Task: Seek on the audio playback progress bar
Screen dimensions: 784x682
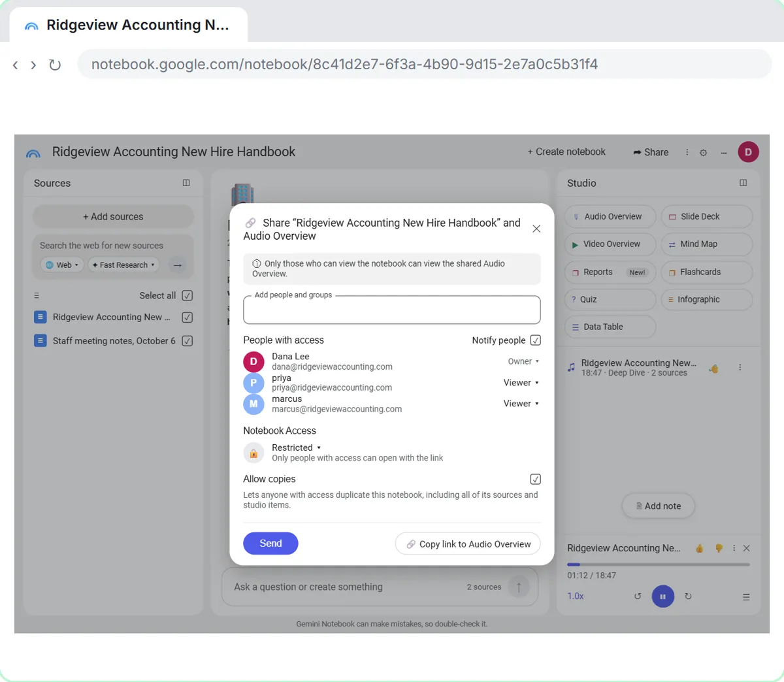Action: click(659, 564)
